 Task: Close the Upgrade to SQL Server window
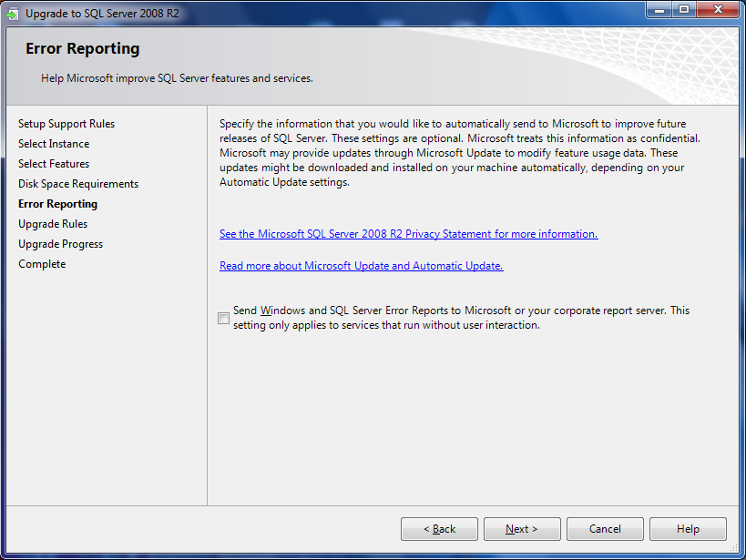[718, 9]
